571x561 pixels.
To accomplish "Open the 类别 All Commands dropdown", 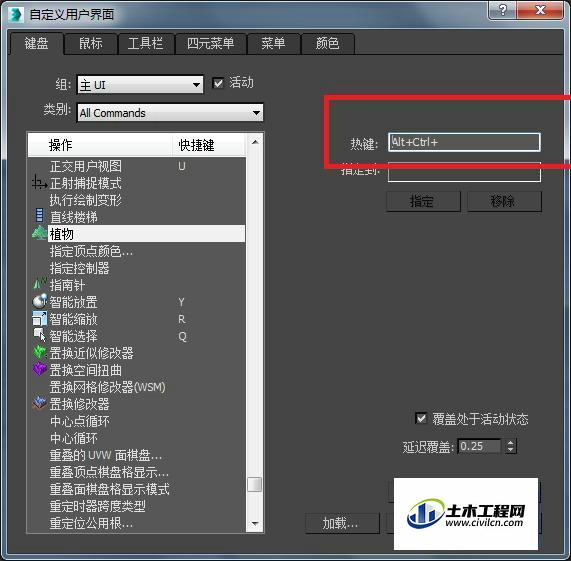I will coord(170,112).
